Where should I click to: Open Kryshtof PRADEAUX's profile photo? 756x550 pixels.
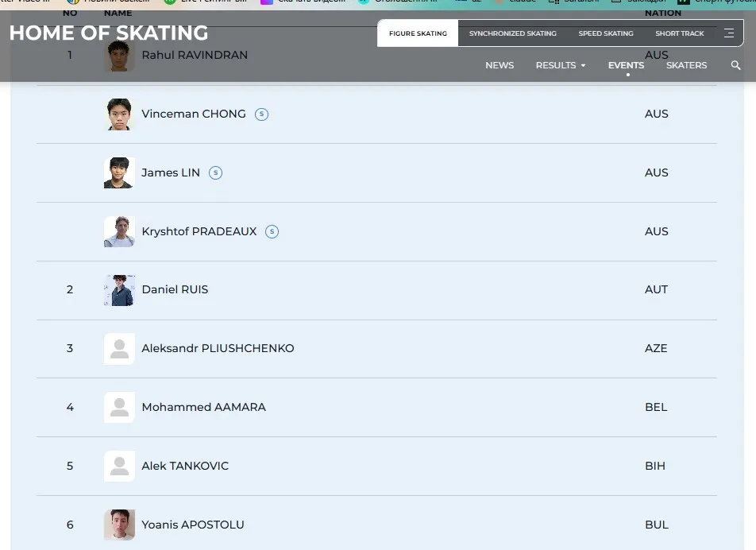coord(119,231)
